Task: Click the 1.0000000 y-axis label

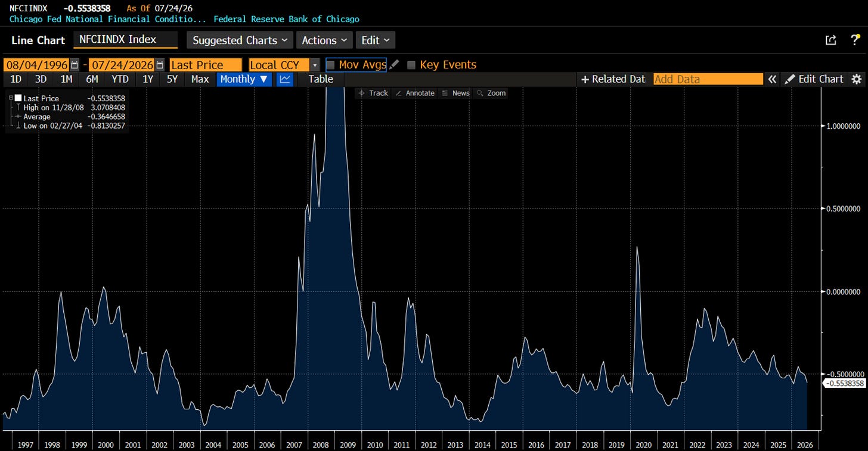Action: 843,126
